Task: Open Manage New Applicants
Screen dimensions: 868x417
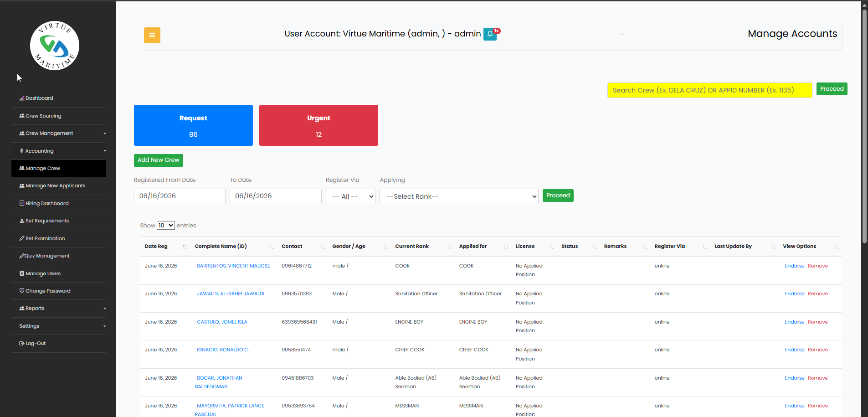Action: click(x=59, y=186)
